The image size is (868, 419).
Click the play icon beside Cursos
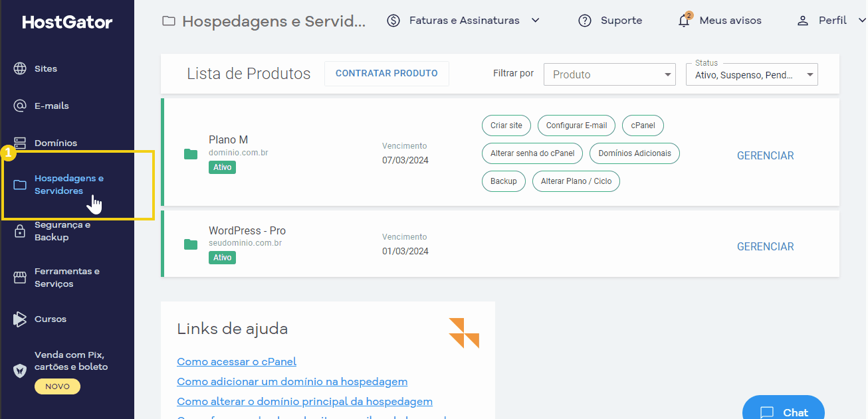[x=20, y=319]
